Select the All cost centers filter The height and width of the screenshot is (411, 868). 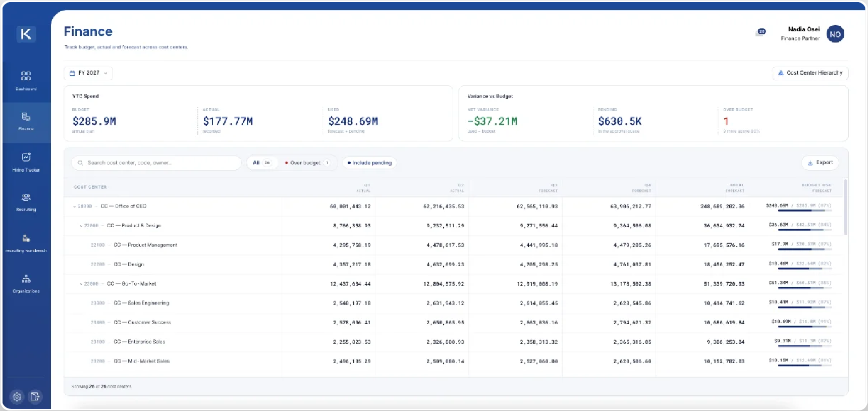(261, 163)
